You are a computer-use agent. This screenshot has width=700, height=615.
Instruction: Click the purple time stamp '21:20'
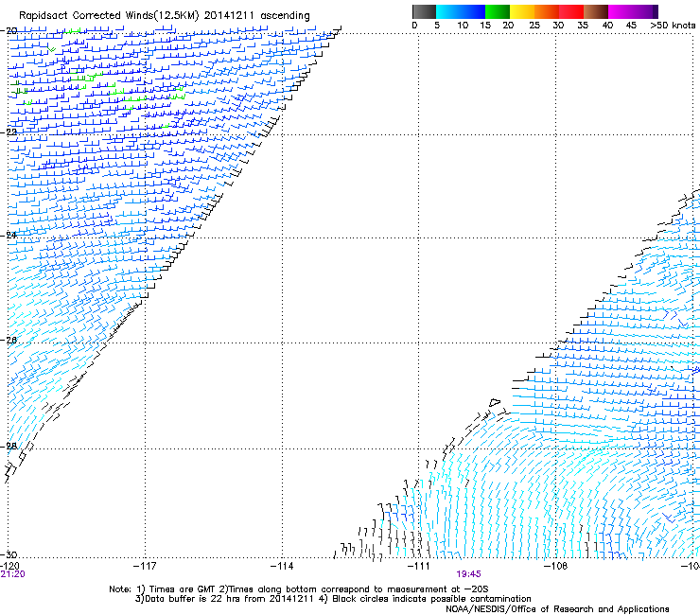[x=12, y=574]
